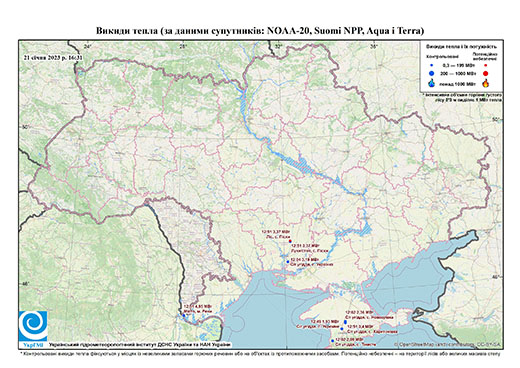Click the '12:51 4,85 МВт' heat label

(198, 306)
